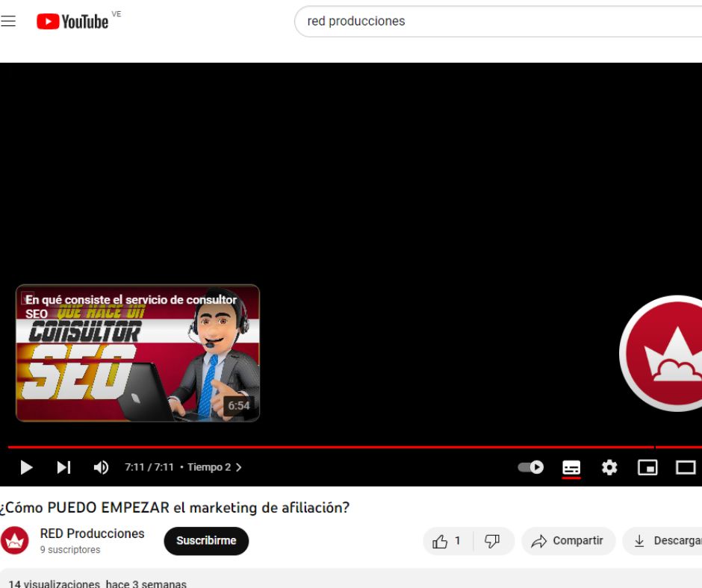Open the suggested 'Consultor SEO' video thumbnail

click(137, 353)
